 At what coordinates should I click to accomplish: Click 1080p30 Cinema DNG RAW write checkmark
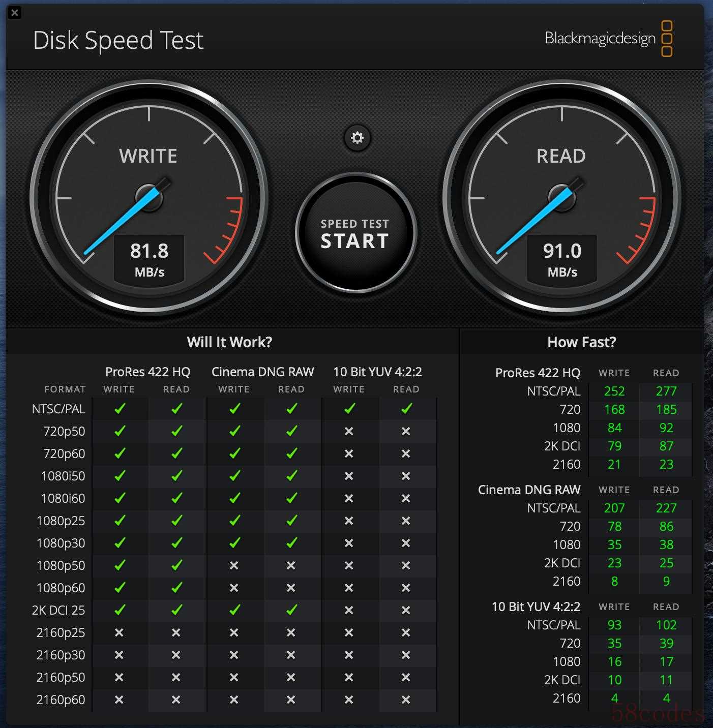click(x=234, y=542)
